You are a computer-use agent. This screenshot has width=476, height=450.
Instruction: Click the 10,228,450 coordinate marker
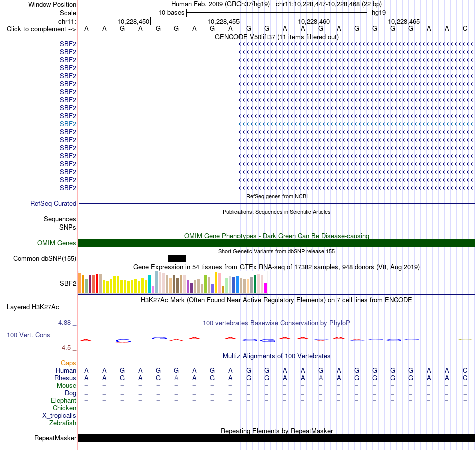tap(134, 21)
